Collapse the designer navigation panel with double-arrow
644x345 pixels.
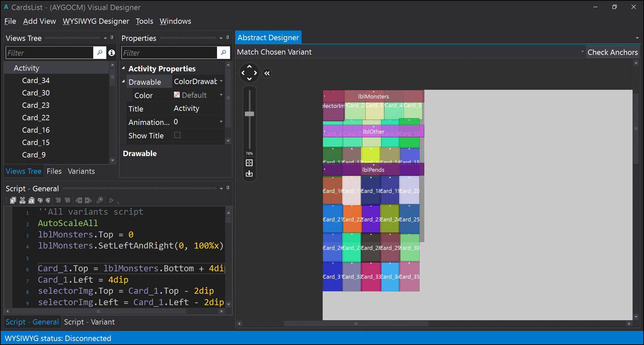click(267, 73)
